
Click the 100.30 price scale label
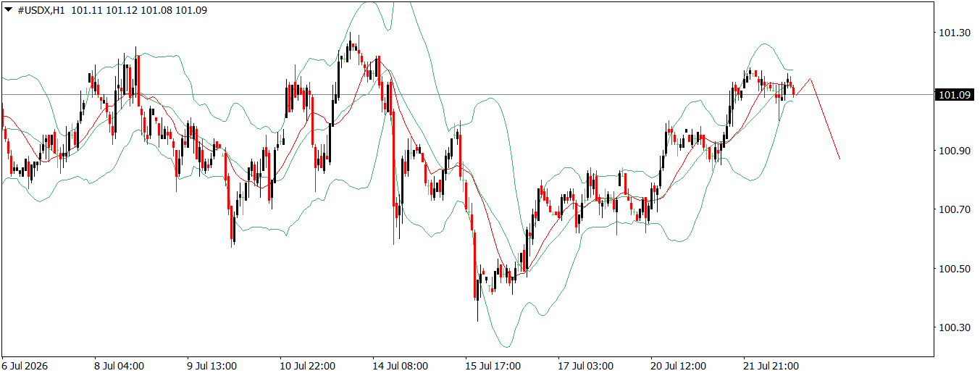point(954,328)
